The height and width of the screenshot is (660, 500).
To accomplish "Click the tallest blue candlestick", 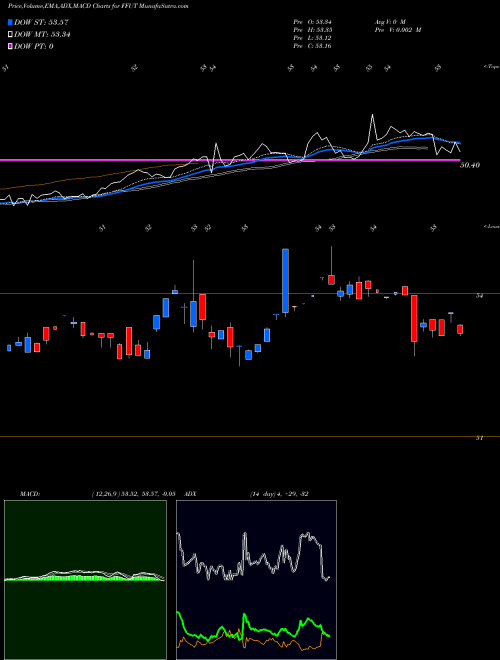I will point(285,281).
